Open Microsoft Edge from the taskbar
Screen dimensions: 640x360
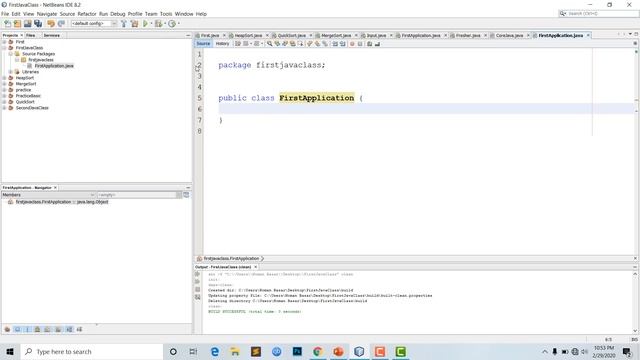(x=215, y=351)
